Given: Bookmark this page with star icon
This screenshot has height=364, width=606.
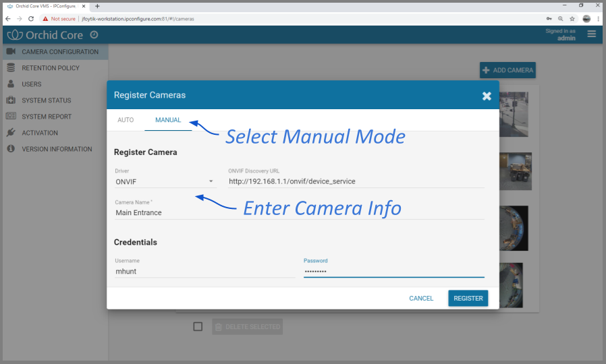Looking at the screenshot, I should [572, 18].
